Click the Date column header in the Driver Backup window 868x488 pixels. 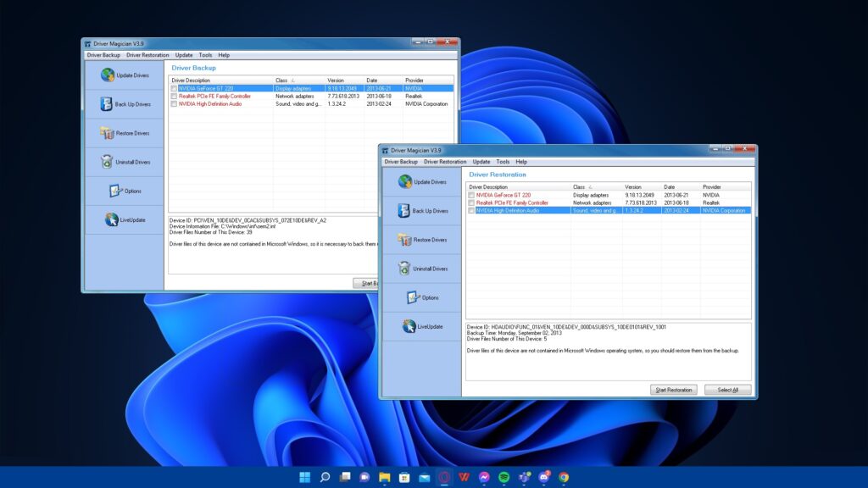click(383, 80)
